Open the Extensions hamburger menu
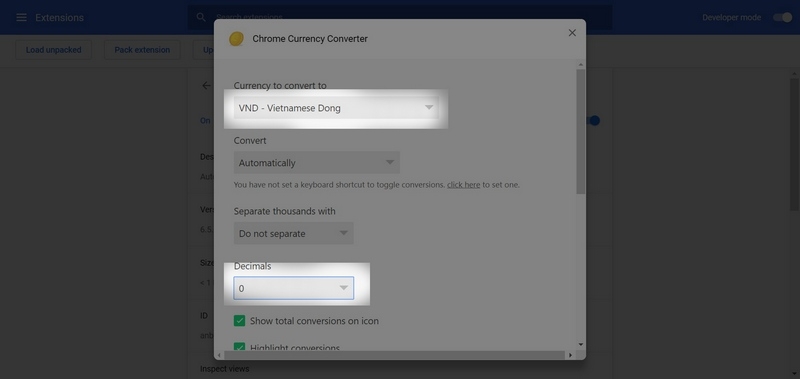800x379 pixels. [21, 17]
